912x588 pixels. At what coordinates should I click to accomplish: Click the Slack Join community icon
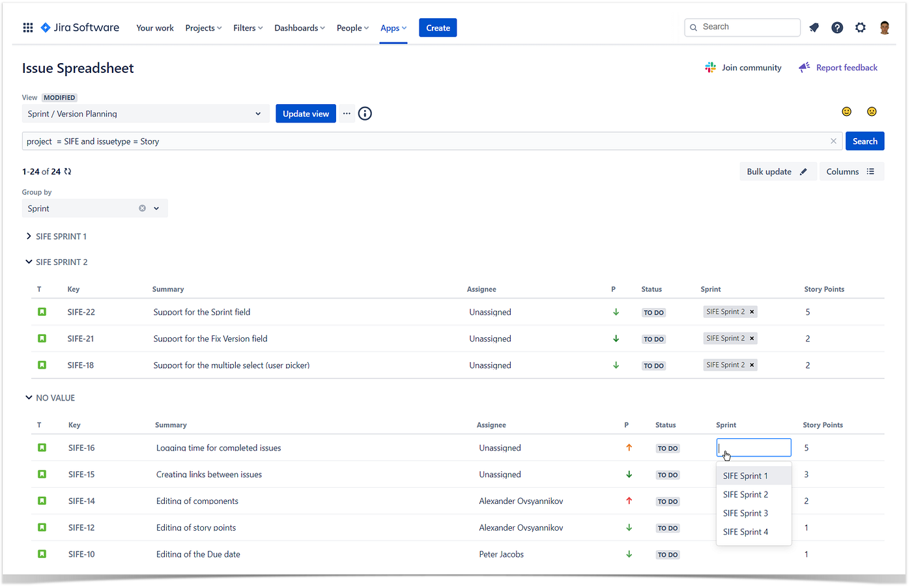point(711,68)
